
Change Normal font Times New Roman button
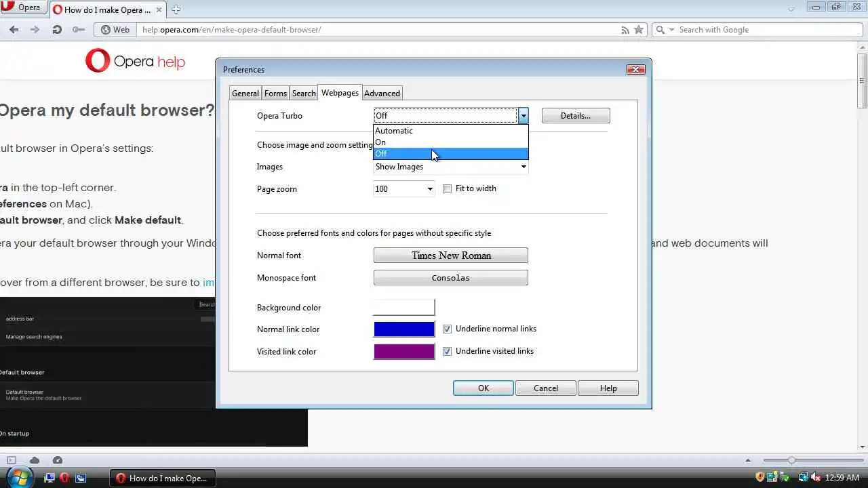[x=451, y=256]
